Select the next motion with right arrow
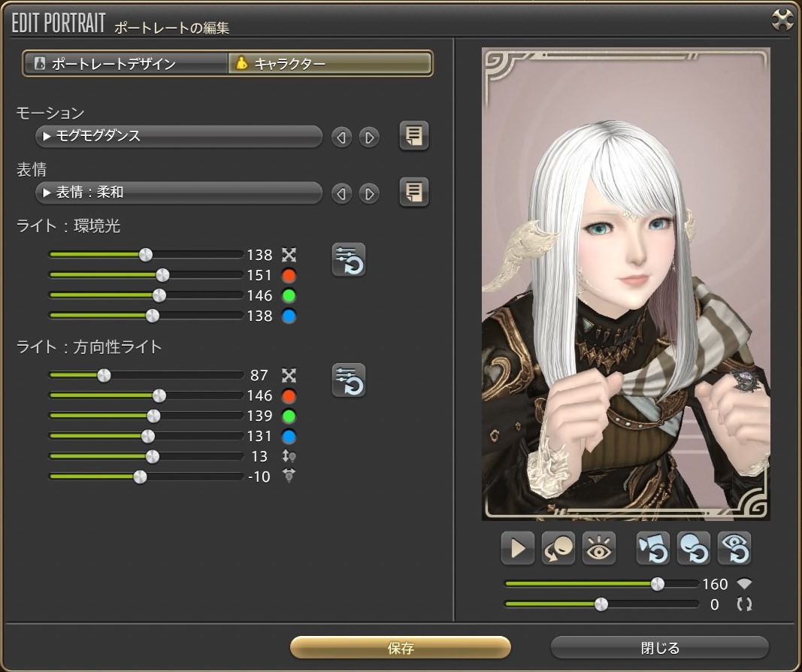The image size is (802, 672). [368, 138]
